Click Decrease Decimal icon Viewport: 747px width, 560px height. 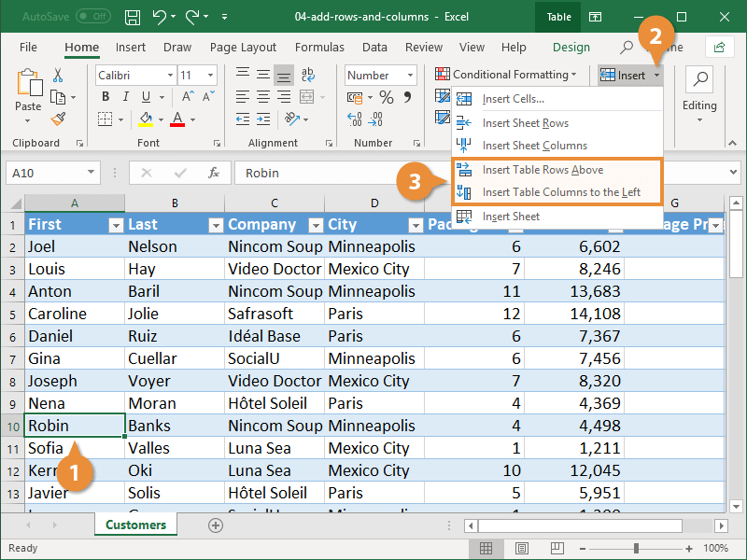tap(375, 119)
